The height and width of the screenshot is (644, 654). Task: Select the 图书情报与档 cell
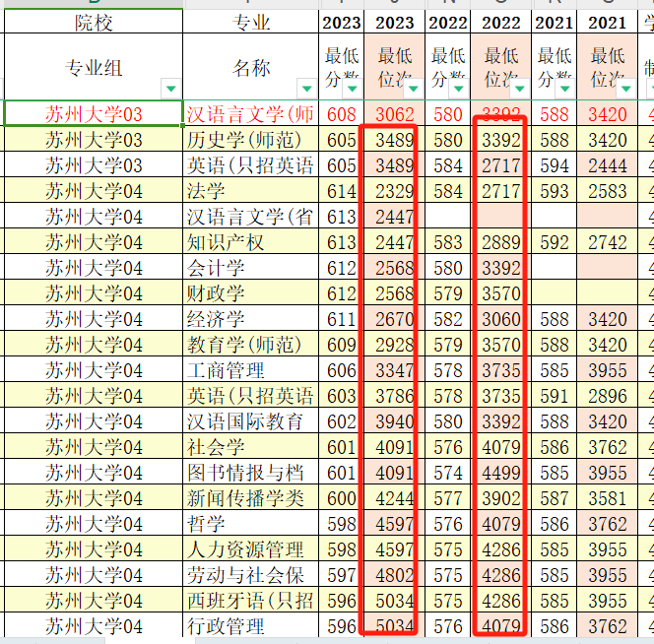click(251, 473)
